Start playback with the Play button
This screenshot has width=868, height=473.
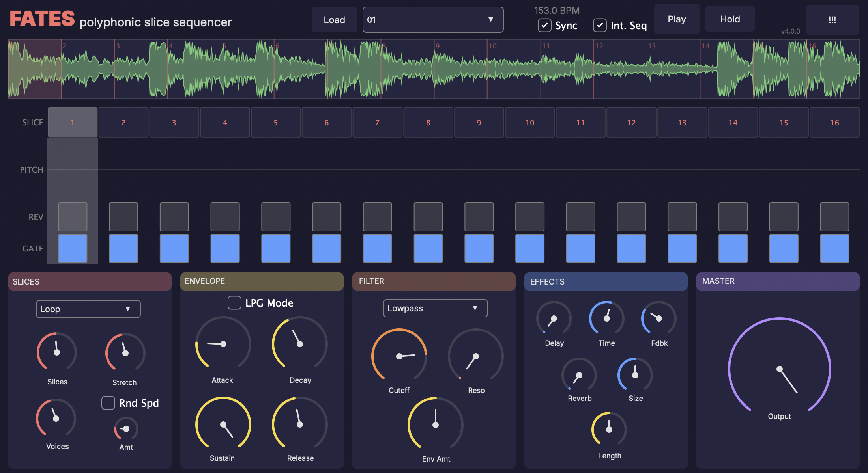676,19
